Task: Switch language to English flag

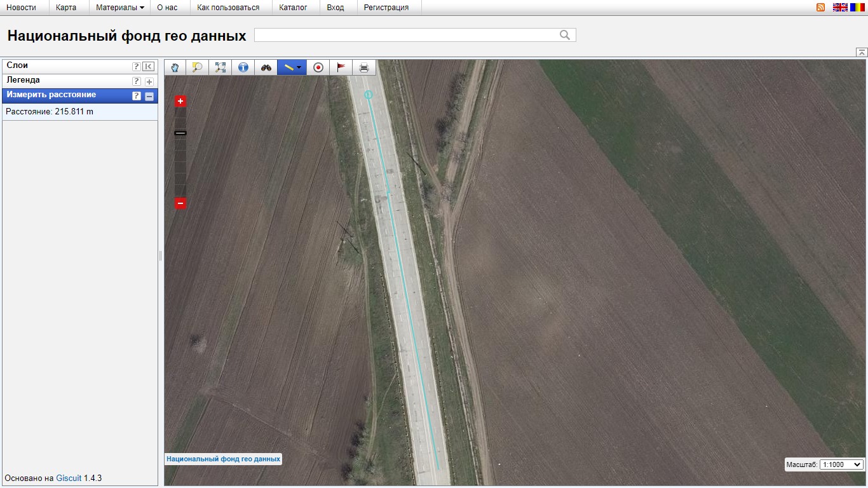Action: [840, 8]
